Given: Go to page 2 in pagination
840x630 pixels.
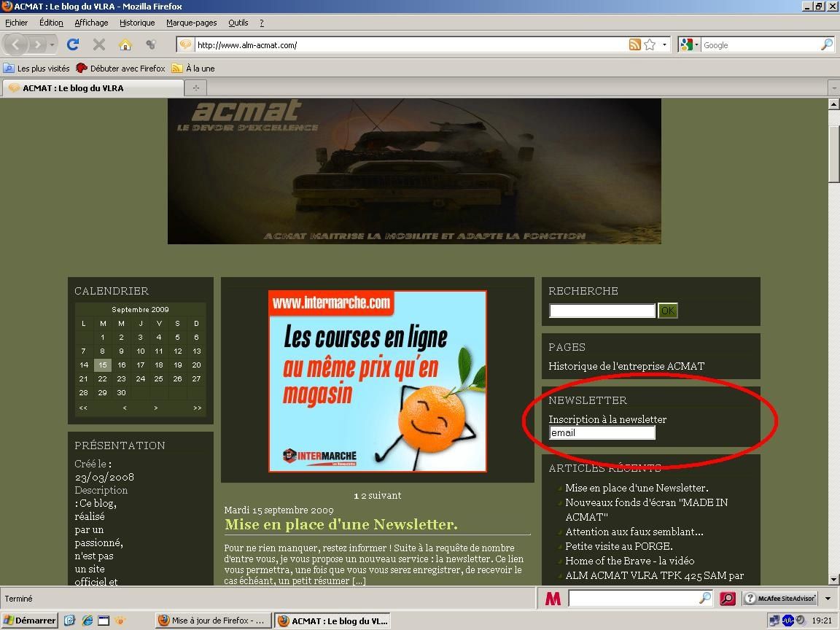Looking at the screenshot, I should point(364,496).
